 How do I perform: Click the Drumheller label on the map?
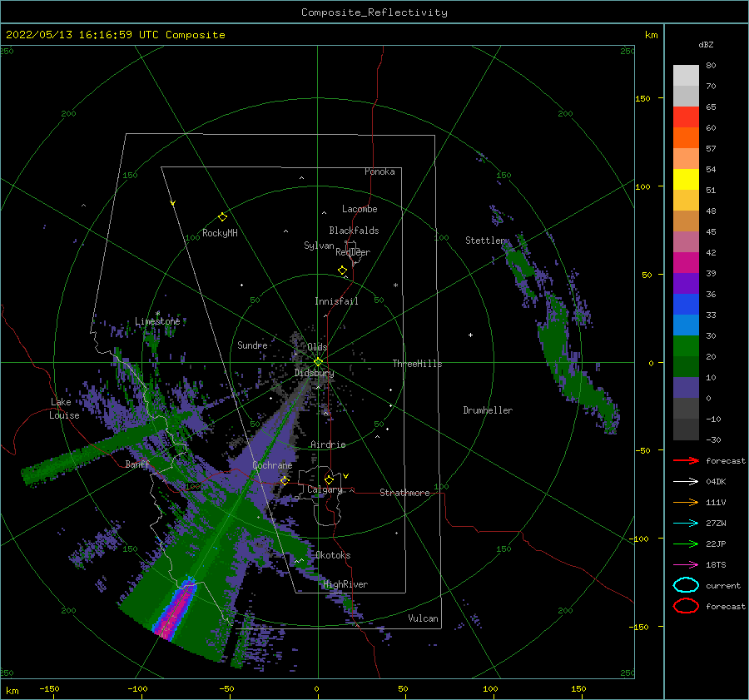click(488, 410)
